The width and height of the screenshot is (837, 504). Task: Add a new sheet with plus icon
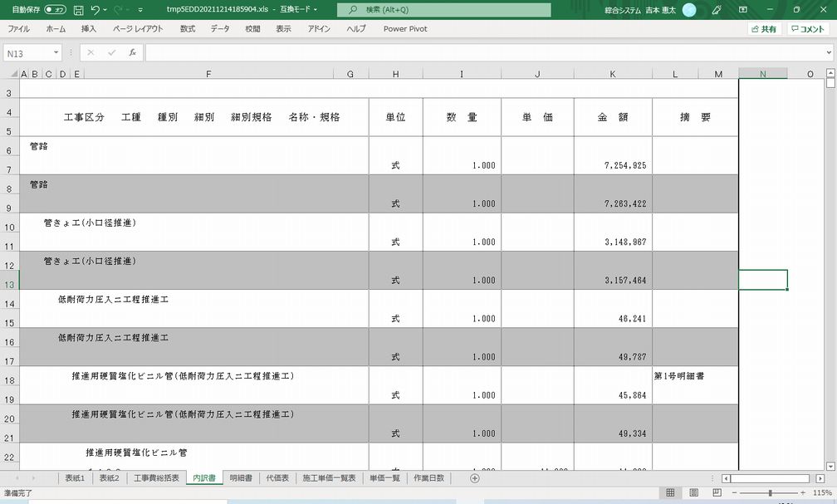coord(475,478)
